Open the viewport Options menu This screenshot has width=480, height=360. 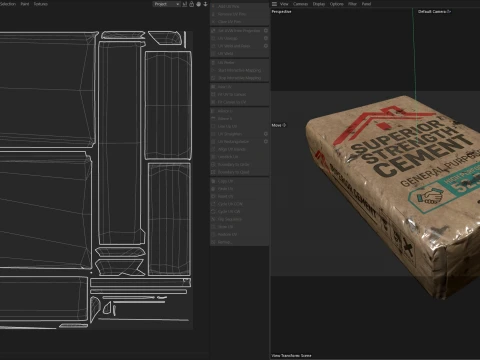tap(336, 4)
